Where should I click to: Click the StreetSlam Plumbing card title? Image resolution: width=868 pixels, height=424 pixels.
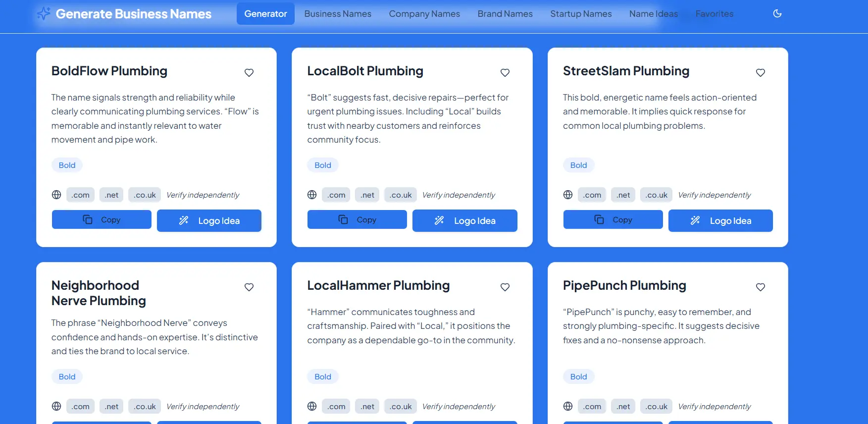tap(626, 71)
